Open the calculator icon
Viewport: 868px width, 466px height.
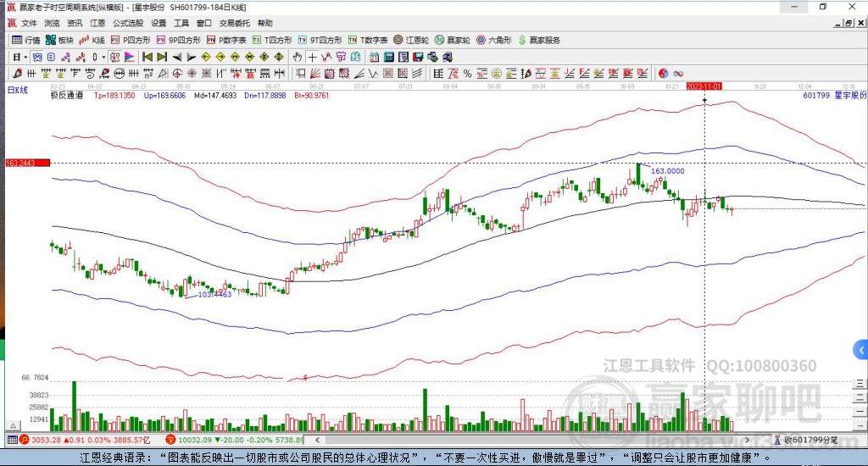[388, 57]
